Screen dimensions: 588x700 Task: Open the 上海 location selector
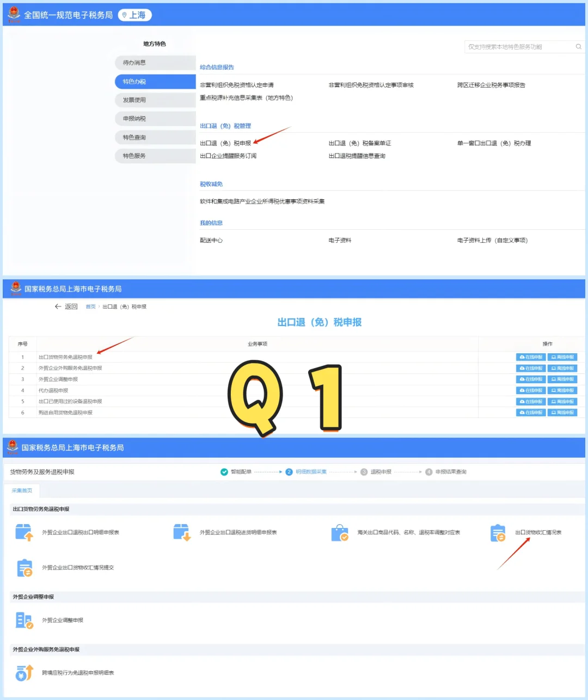134,15
